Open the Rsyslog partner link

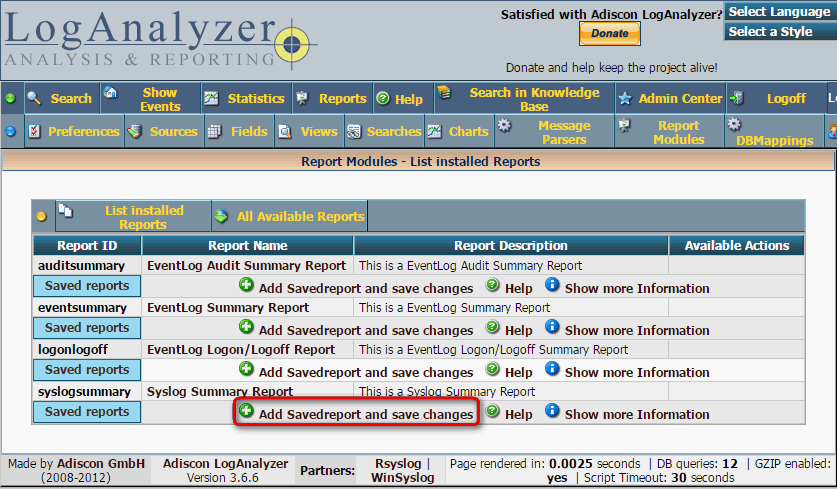coord(398,463)
